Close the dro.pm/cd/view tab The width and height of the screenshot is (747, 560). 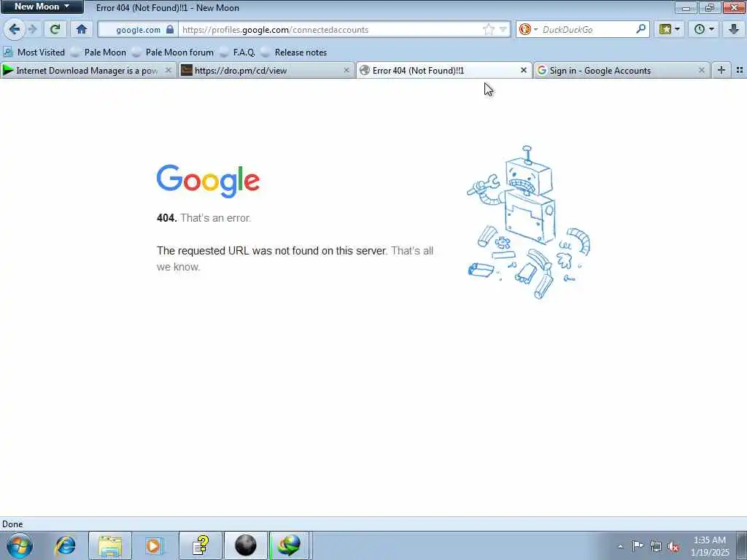pyautogui.click(x=347, y=71)
